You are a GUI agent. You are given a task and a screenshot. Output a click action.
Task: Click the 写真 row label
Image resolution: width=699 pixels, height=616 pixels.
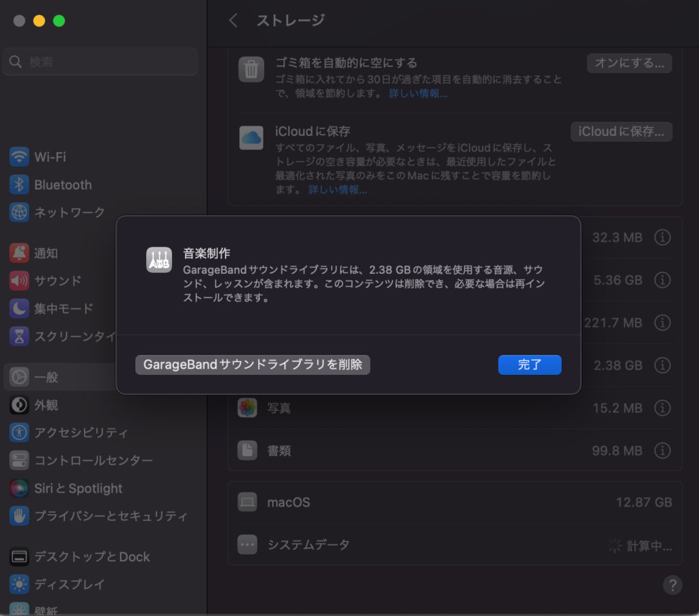pos(279,408)
